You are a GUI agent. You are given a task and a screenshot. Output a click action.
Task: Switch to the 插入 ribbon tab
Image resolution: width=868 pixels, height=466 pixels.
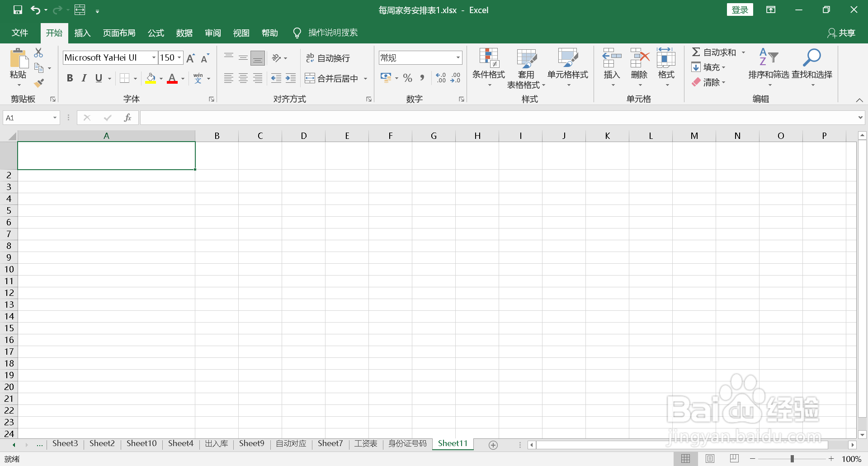[x=82, y=33]
